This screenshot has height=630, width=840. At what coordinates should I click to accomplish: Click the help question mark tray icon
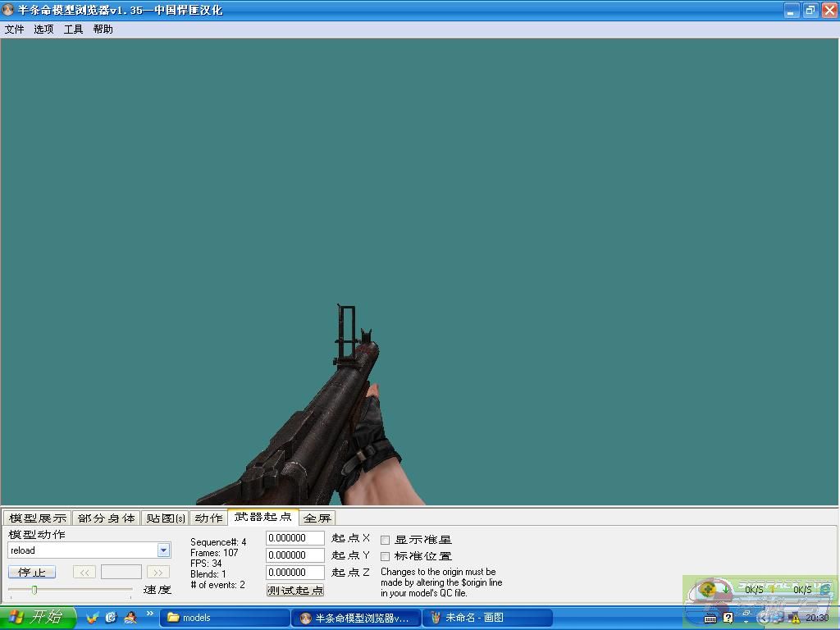pyautogui.click(x=728, y=618)
